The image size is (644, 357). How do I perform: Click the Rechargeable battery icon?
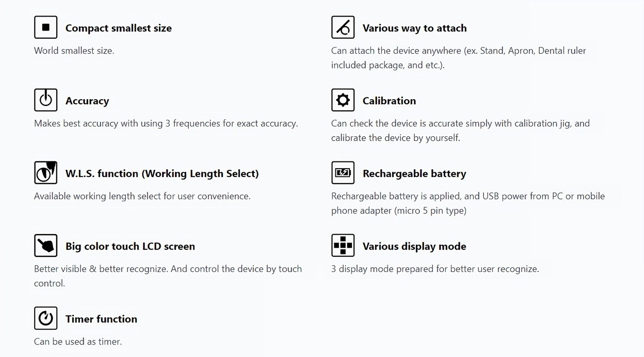pyautogui.click(x=343, y=173)
